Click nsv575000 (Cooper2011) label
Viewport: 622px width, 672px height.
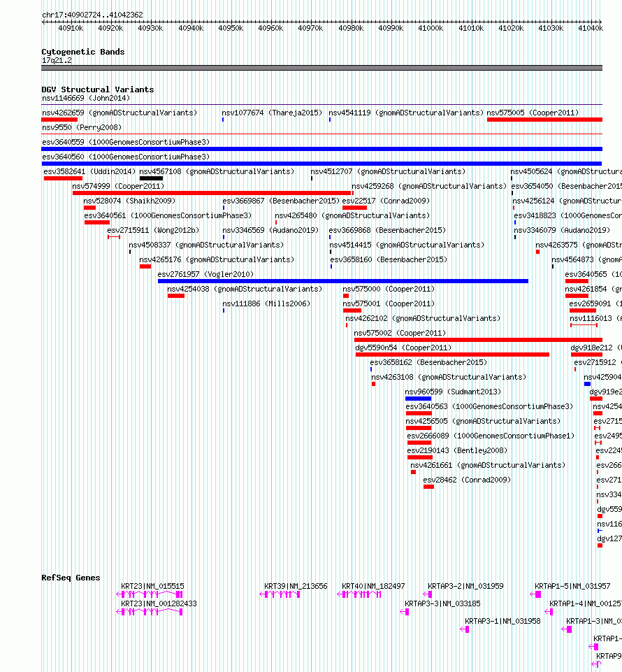point(389,289)
